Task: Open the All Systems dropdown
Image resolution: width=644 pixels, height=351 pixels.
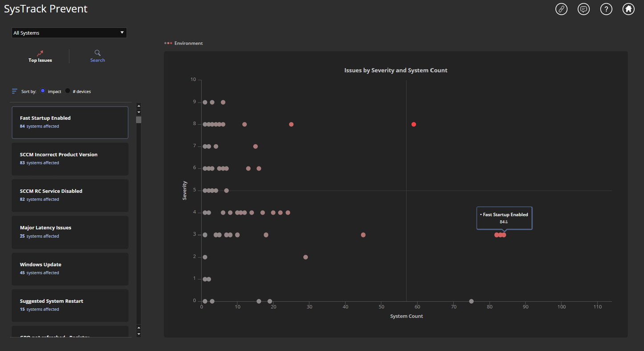Action: [x=69, y=33]
